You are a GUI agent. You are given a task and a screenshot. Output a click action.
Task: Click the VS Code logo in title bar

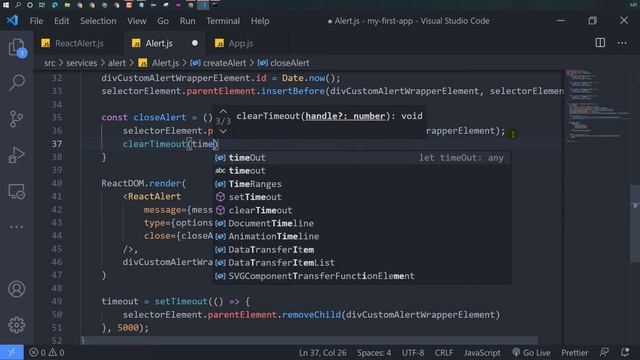(x=12, y=20)
